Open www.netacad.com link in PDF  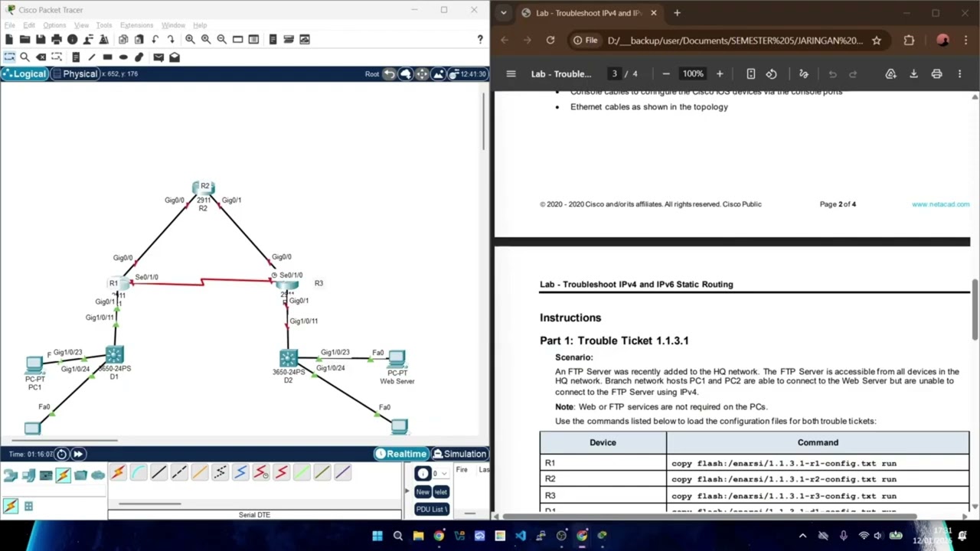(940, 204)
